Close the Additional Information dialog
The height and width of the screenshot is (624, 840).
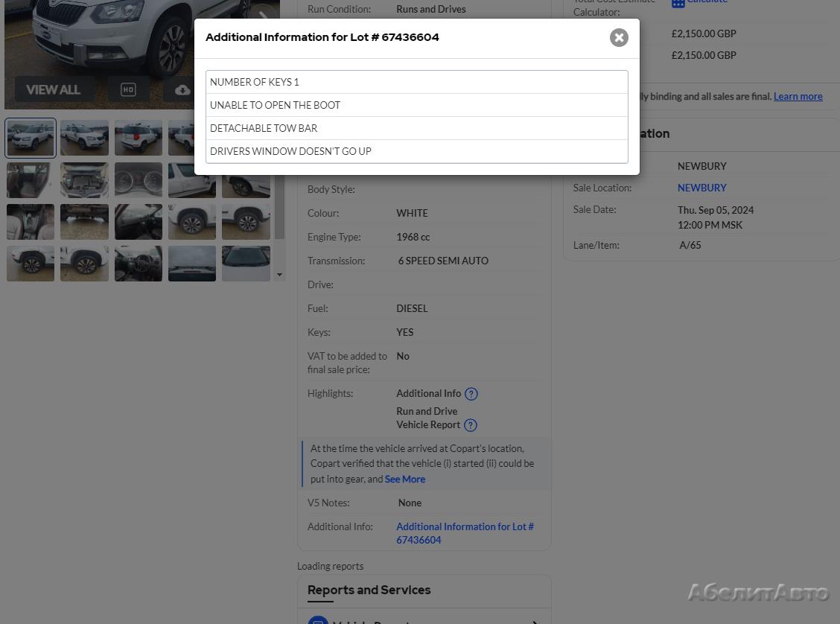point(619,38)
